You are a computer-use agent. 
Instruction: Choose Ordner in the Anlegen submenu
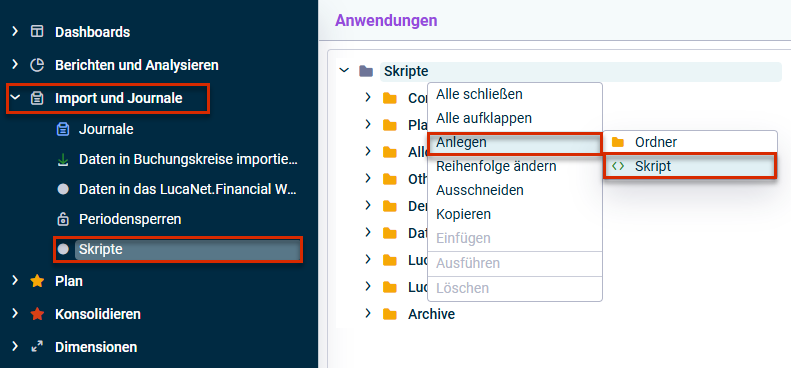click(689, 142)
